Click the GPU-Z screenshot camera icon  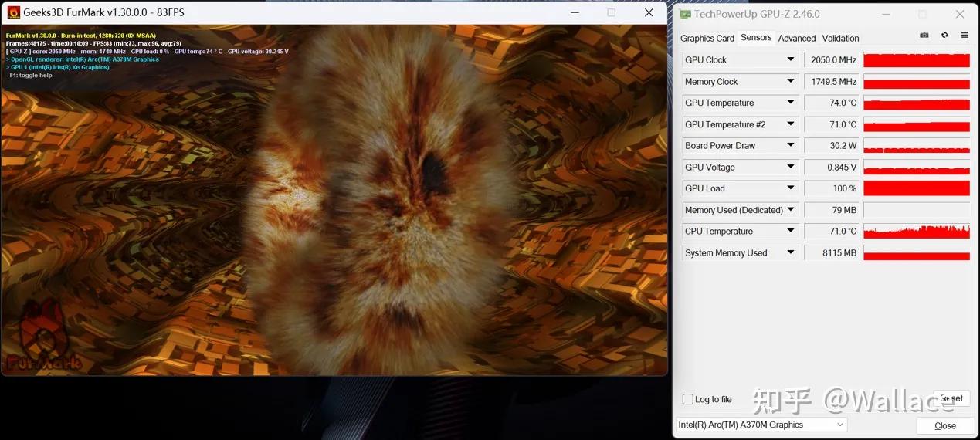point(924,36)
